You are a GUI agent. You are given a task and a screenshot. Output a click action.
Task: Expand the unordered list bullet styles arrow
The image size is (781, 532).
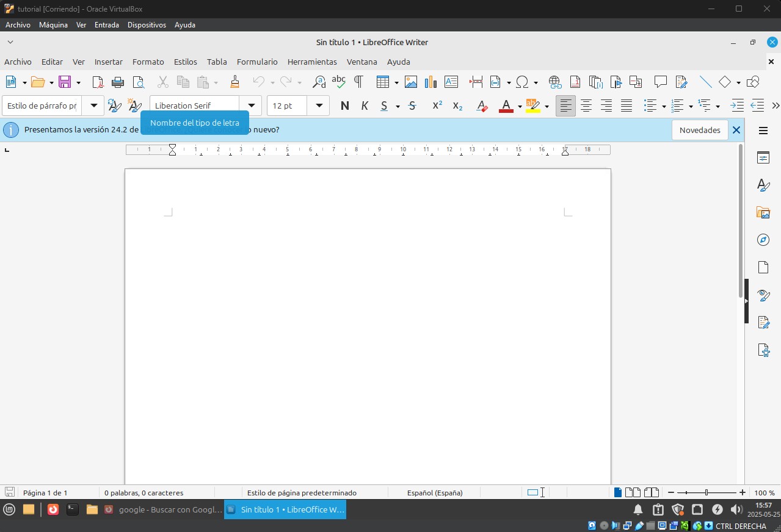(664, 106)
